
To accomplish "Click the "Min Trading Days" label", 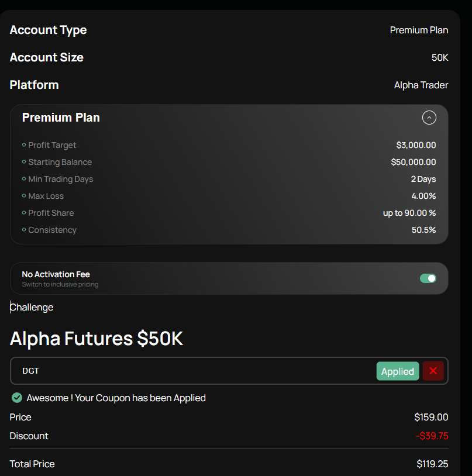I will [x=60, y=179].
